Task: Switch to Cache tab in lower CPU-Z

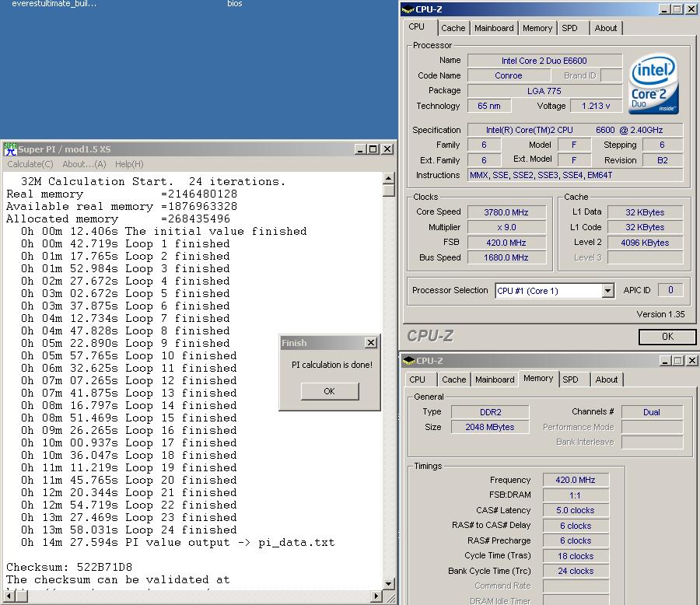Action: (x=454, y=379)
